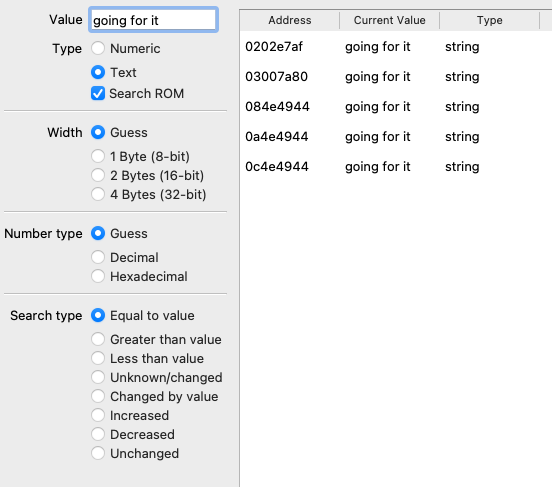
Task: Select Less than value search type
Action: [98, 358]
